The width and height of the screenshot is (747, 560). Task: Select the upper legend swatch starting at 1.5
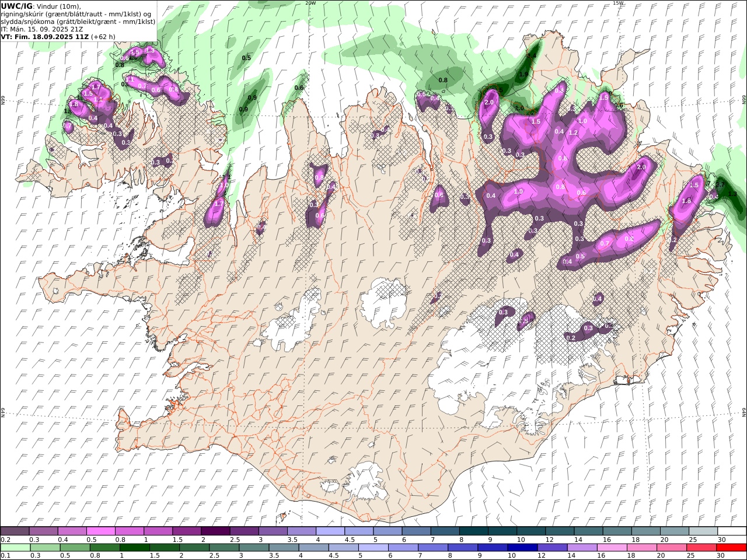(x=187, y=531)
